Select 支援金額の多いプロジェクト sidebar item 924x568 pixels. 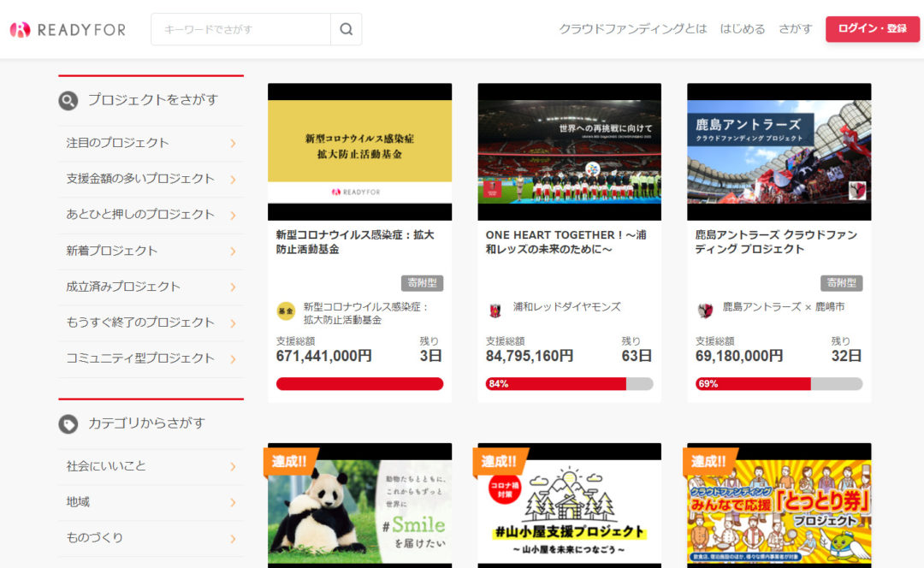point(151,179)
